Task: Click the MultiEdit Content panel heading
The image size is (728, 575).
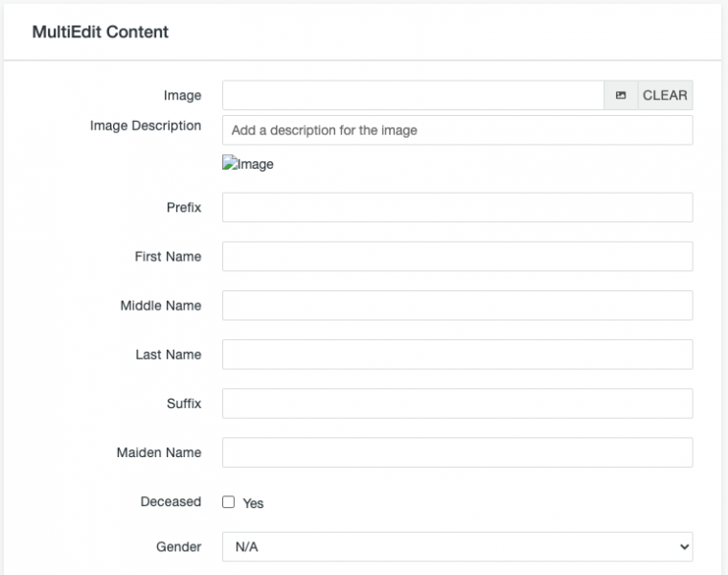Action: tap(101, 32)
